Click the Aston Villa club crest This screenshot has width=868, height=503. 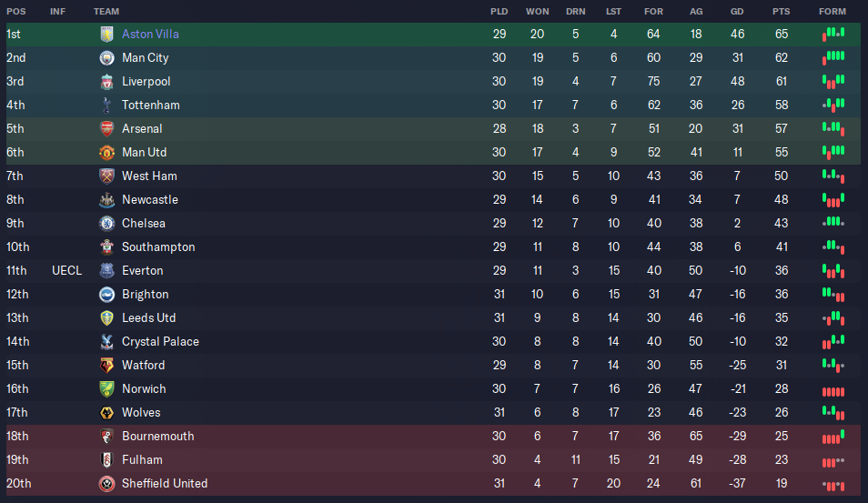tap(106, 35)
